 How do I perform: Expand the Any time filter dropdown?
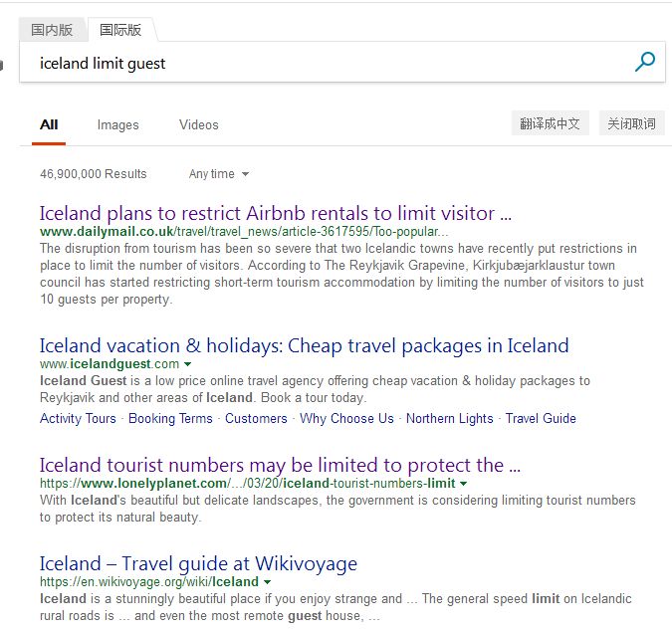pos(219,174)
